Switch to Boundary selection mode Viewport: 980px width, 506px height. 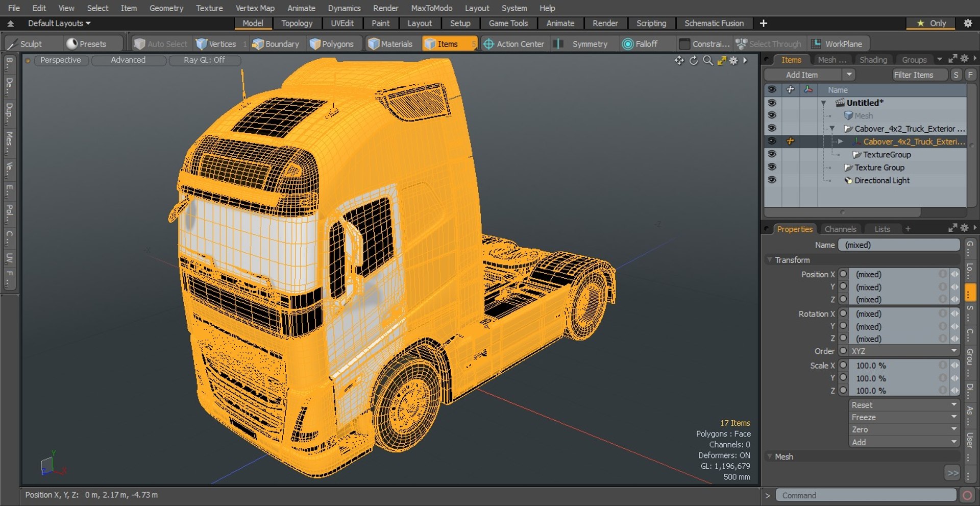(x=276, y=44)
